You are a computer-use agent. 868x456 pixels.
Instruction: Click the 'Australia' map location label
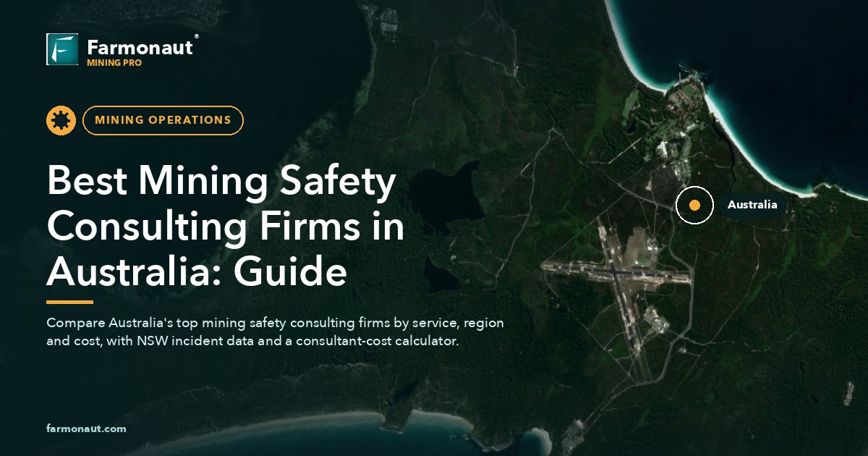pos(752,205)
